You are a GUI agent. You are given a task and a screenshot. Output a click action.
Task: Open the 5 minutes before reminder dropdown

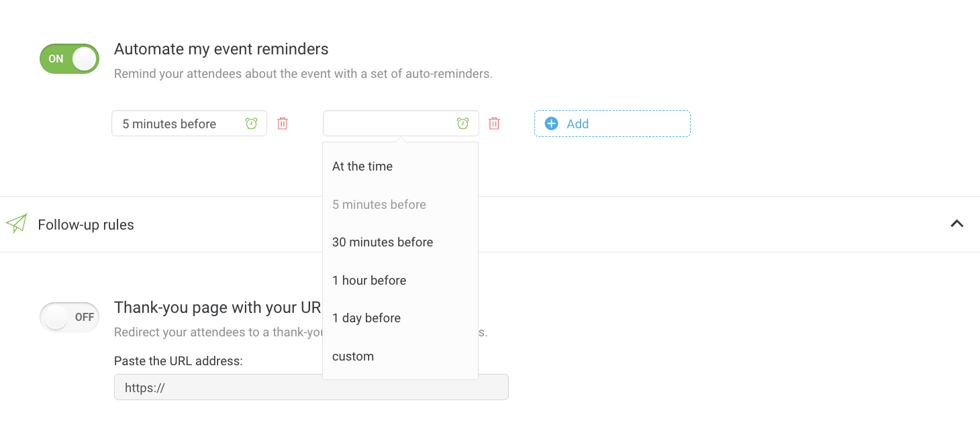(189, 124)
